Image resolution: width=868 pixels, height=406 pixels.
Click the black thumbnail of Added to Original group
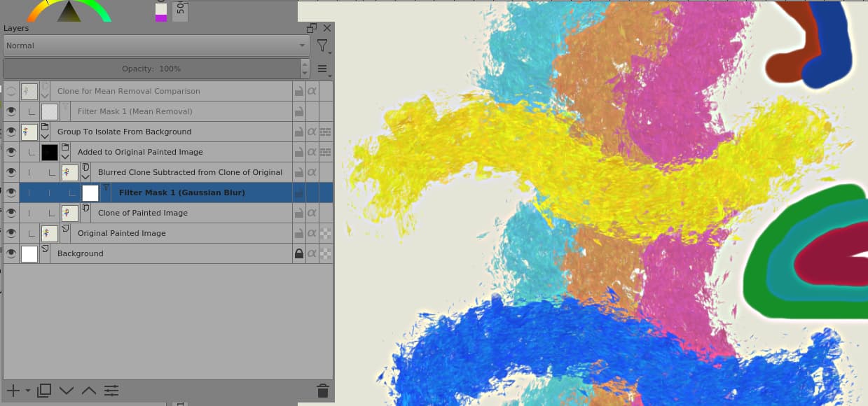click(x=50, y=152)
